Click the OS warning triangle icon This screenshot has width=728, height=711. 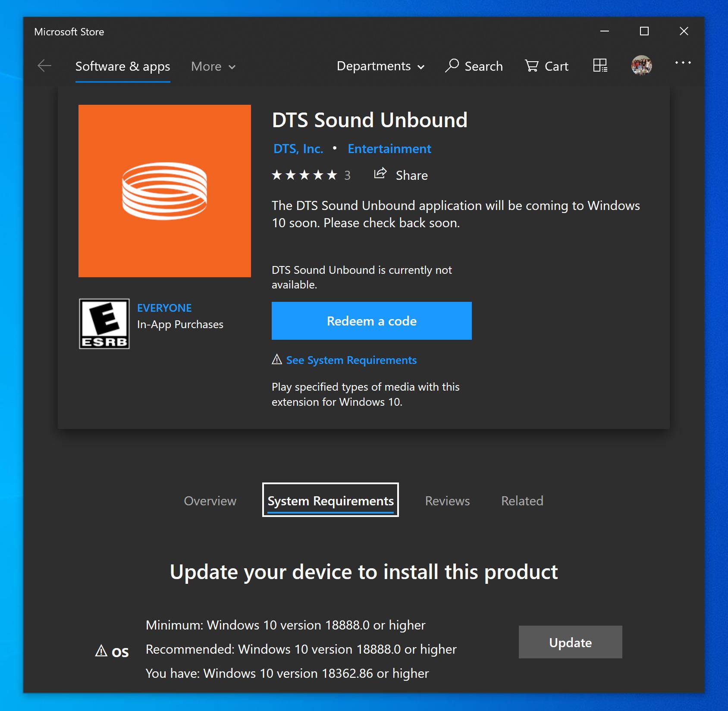tap(101, 651)
